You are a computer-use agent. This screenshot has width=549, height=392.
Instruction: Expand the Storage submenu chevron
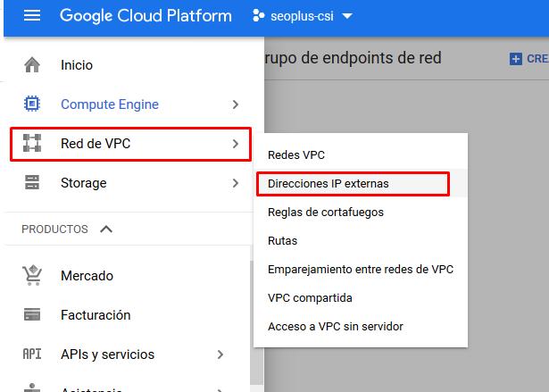235,183
